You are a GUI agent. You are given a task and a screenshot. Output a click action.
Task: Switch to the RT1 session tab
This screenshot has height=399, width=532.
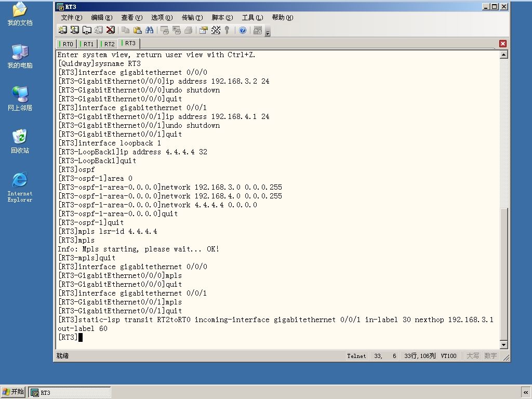coord(87,44)
